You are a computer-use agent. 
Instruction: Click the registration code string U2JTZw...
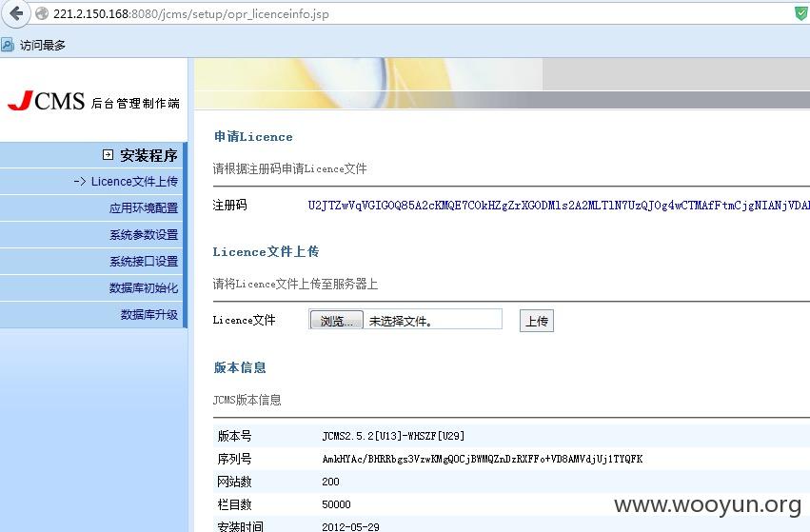coord(559,206)
